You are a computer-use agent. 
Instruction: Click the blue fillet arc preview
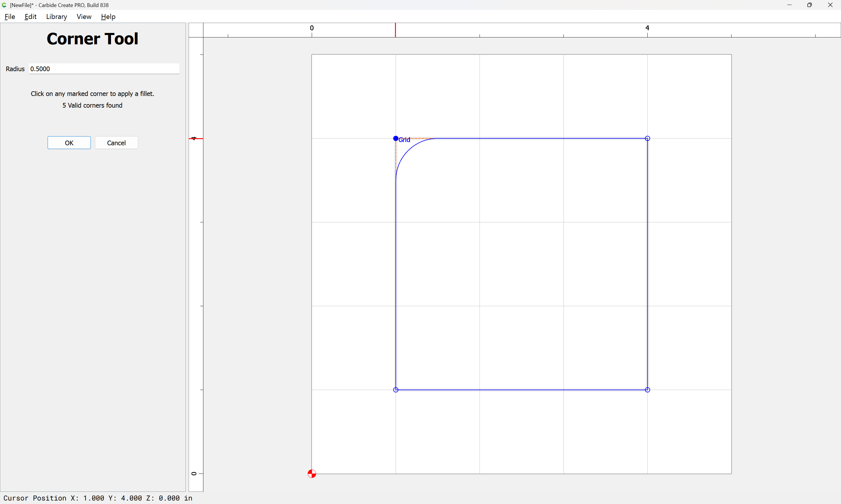pyautogui.click(x=408, y=151)
